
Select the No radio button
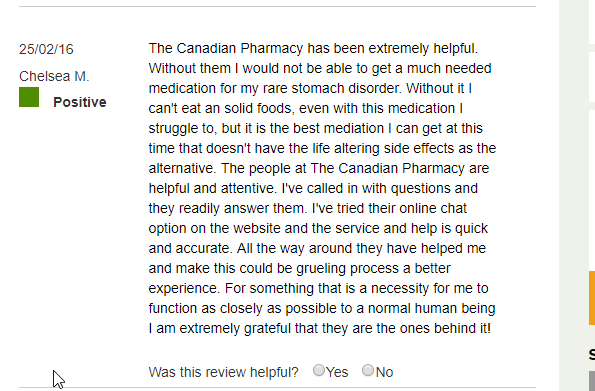[x=368, y=370]
